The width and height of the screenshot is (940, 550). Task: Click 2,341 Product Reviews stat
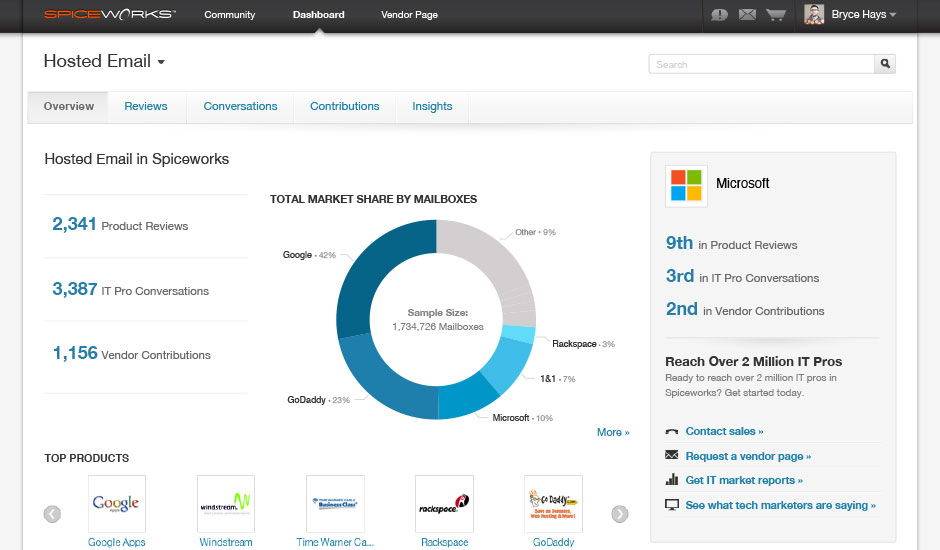pyautogui.click(x=120, y=224)
